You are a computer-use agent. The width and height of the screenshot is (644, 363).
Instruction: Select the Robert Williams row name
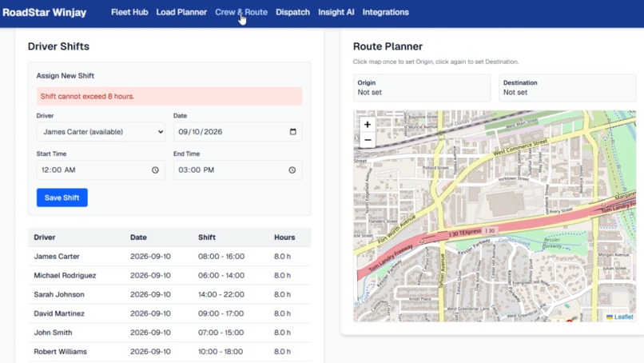(61, 352)
